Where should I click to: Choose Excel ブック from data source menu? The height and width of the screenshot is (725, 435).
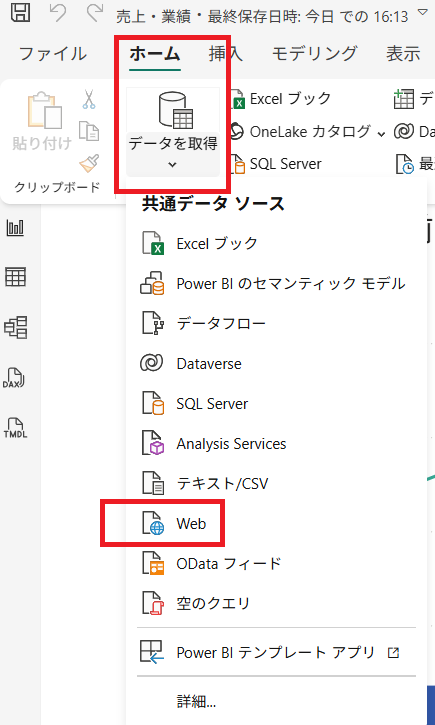[276, 243]
